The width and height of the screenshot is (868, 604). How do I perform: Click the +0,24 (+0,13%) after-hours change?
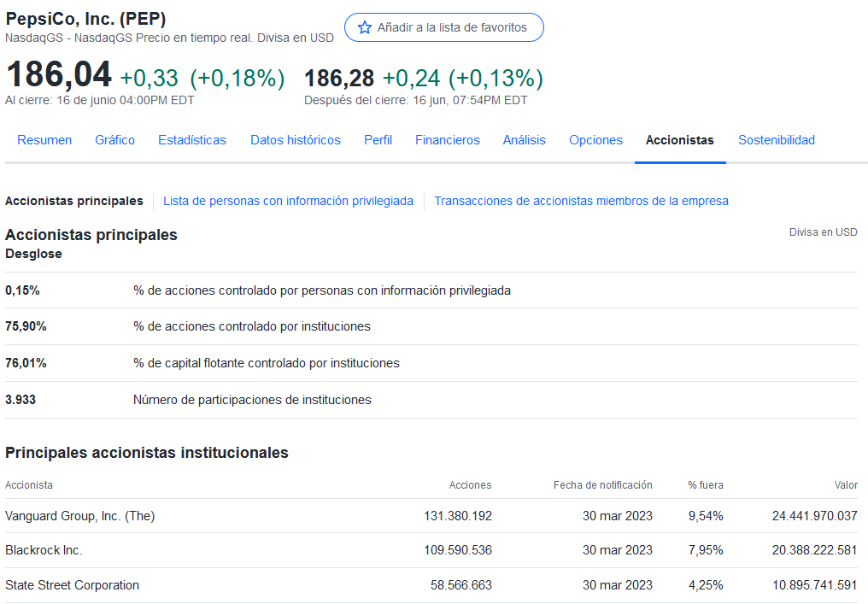(x=463, y=78)
